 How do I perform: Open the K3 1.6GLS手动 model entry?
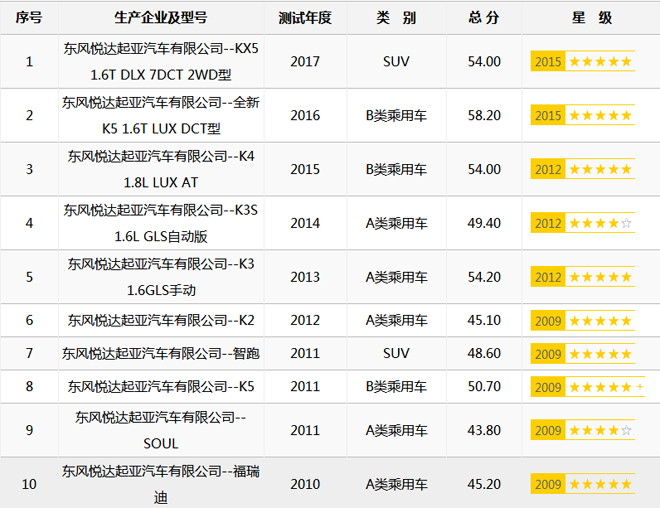(161, 277)
